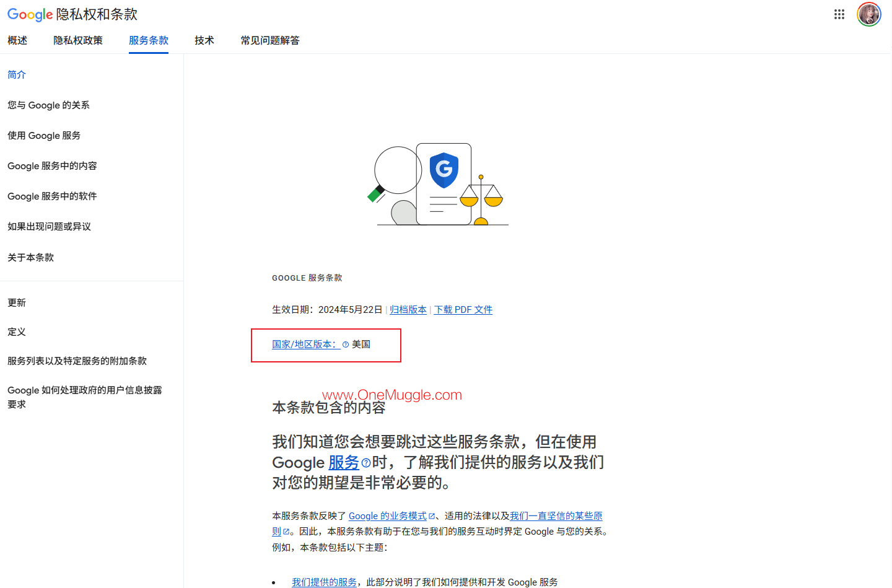The image size is (892, 588).
Task: Click the GOOGLE 服务条款 label
Action: (307, 278)
